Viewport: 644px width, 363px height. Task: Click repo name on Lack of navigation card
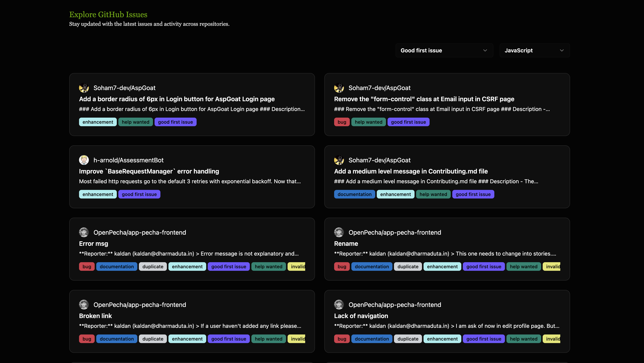395,305
